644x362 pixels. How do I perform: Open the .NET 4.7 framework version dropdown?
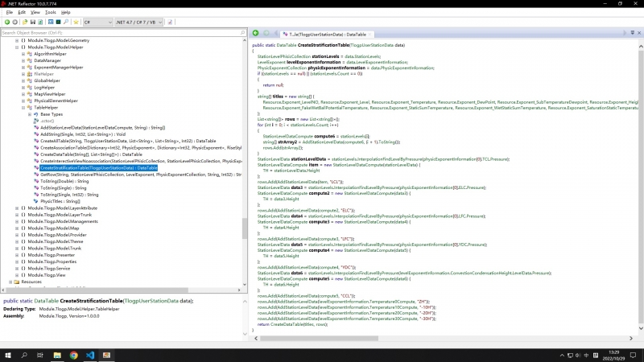[145, 23]
